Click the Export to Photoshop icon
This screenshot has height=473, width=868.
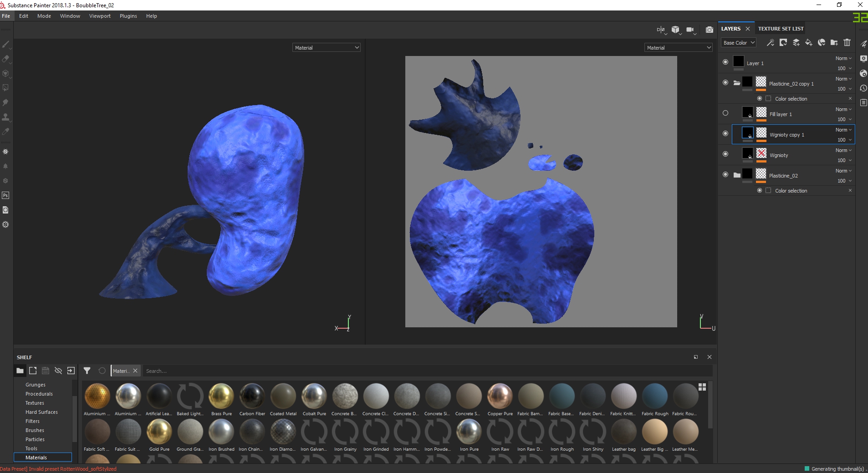click(5, 195)
